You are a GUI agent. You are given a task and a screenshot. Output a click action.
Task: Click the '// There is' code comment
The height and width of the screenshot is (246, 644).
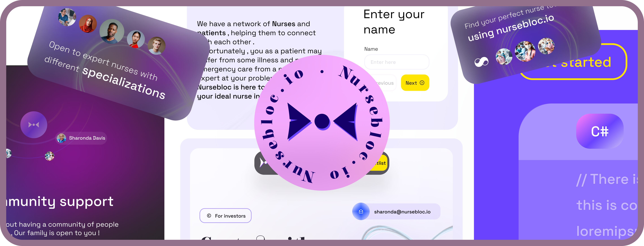(x=607, y=179)
